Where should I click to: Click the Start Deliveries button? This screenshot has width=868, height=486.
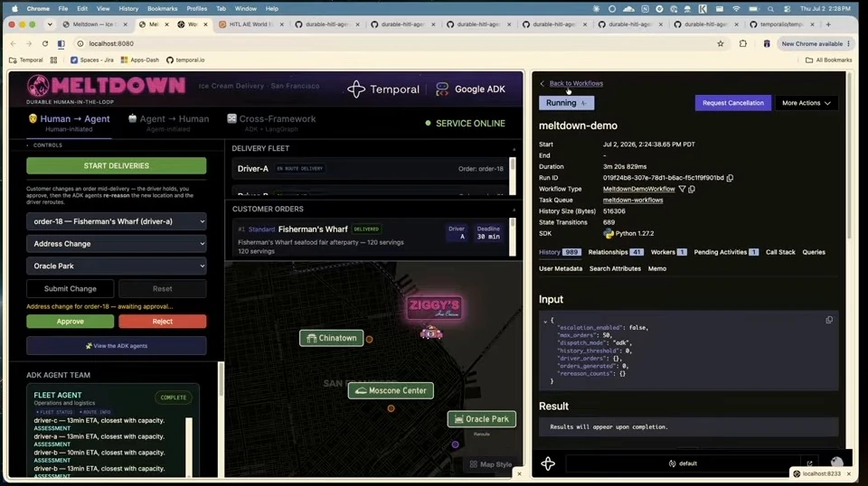pyautogui.click(x=117, y=166)
